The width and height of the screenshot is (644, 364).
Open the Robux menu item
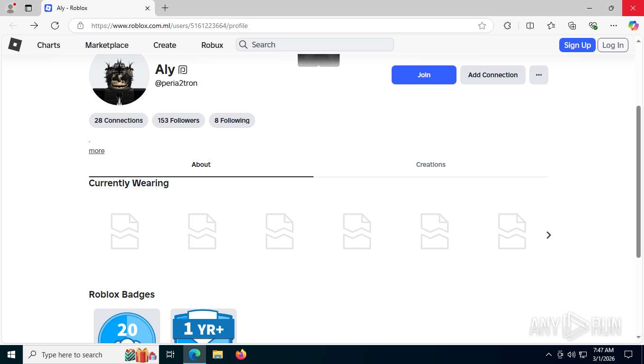212,45
